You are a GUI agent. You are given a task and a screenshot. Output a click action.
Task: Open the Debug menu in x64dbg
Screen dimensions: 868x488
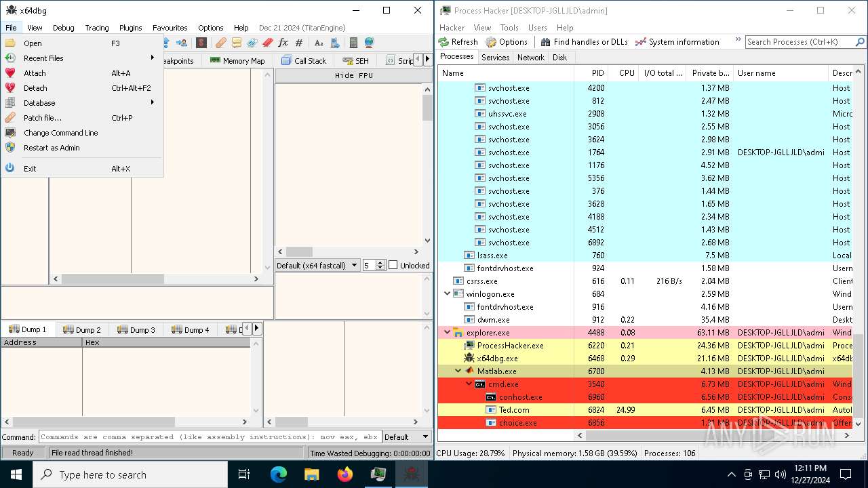pyautogui.click(x=64, y=28)
